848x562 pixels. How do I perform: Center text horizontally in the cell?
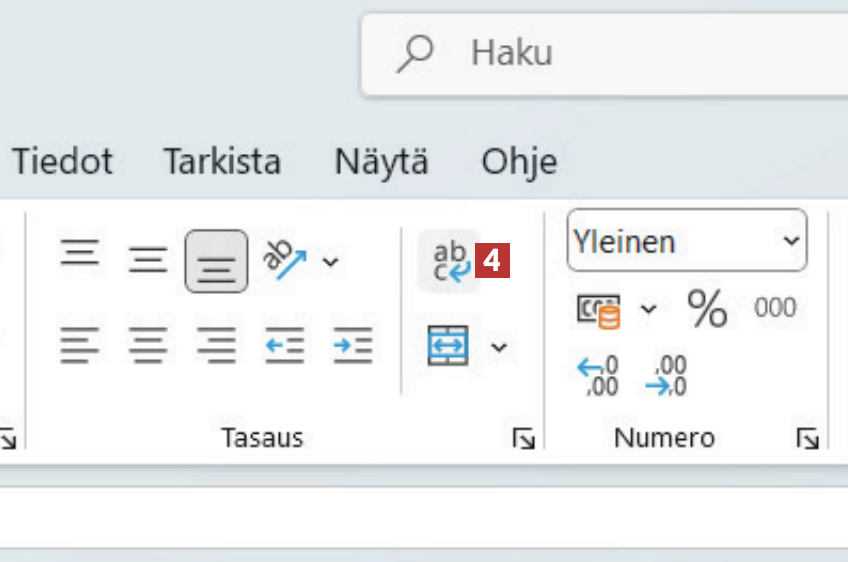tap(147, 346)
